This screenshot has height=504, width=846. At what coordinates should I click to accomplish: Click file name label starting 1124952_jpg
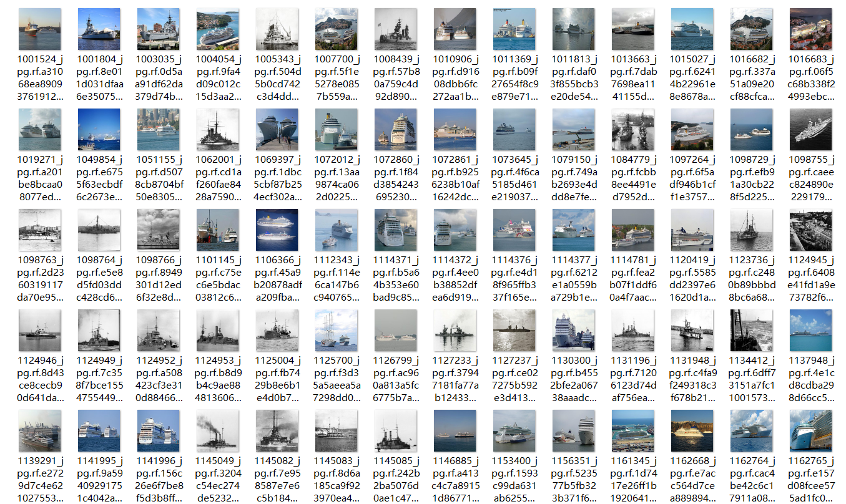pyautogui.click(x=159, y=379)
